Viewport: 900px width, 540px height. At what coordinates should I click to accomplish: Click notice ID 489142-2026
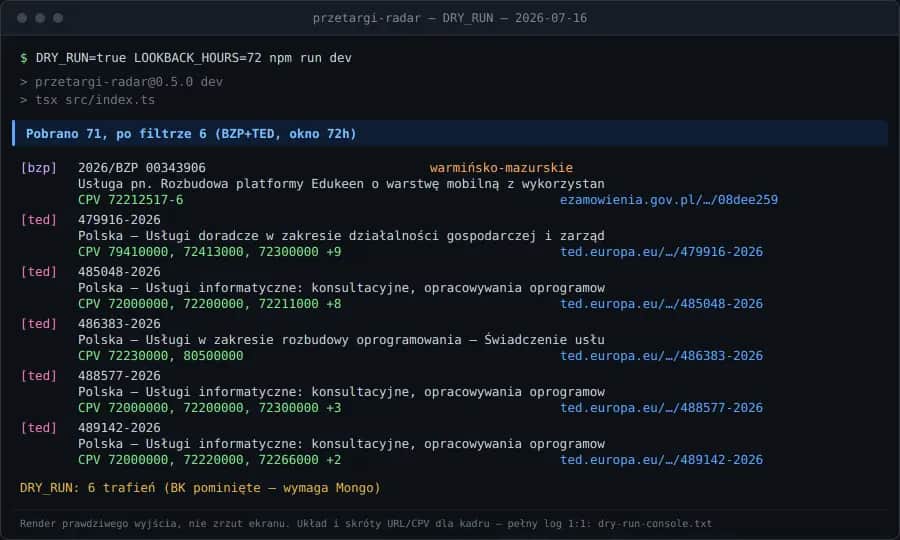(x=119, y=428)
